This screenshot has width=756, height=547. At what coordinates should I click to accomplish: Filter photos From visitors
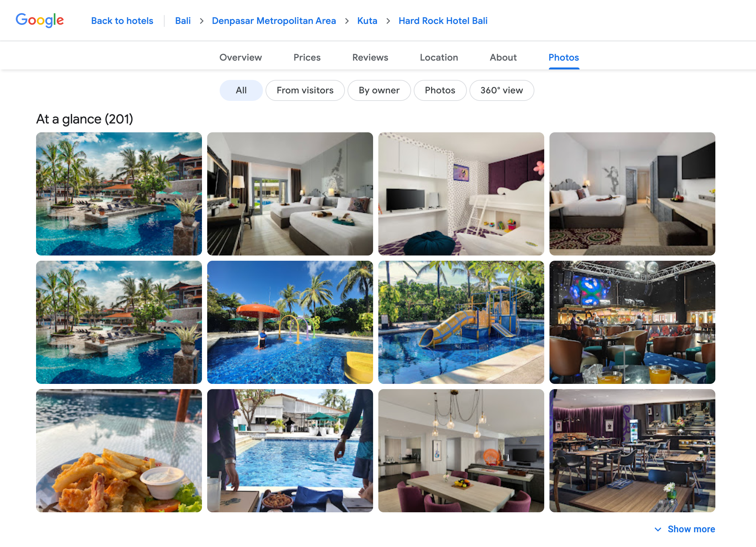tap(305, 90)
